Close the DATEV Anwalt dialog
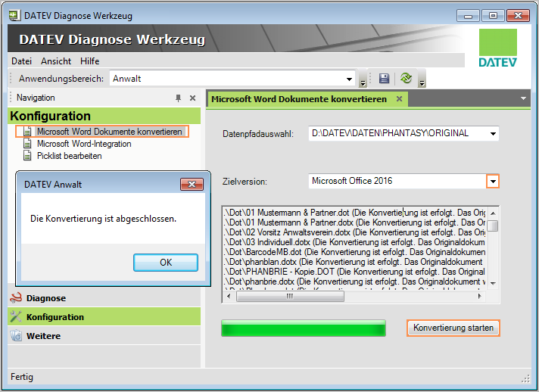Screen dimensions: 539x392 click(192, 185)
